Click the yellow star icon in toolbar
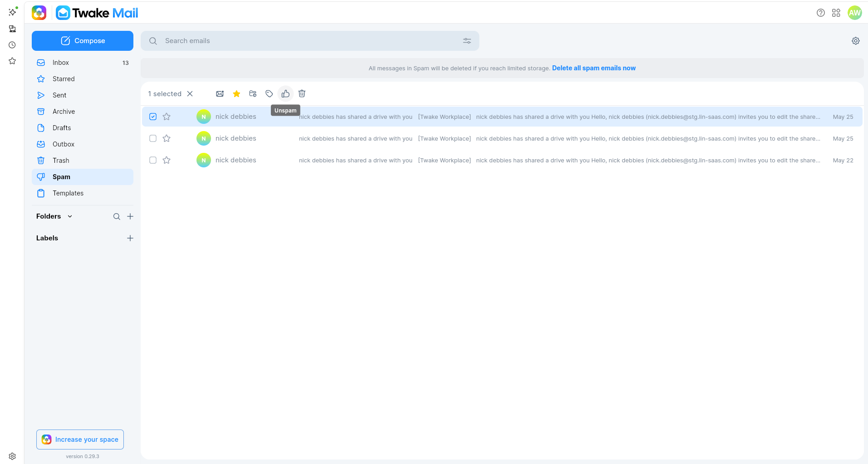 (x=236, y=94)
